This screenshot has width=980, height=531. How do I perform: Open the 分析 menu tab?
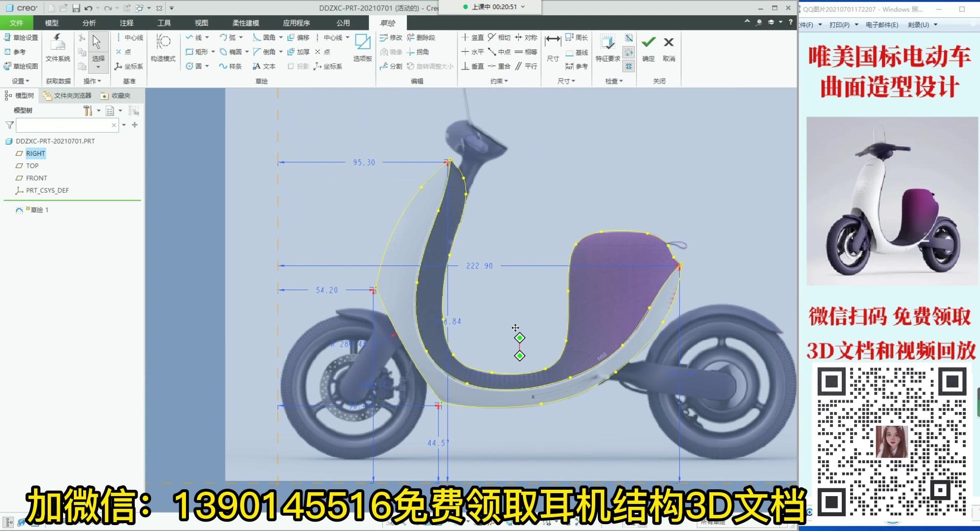89,23
